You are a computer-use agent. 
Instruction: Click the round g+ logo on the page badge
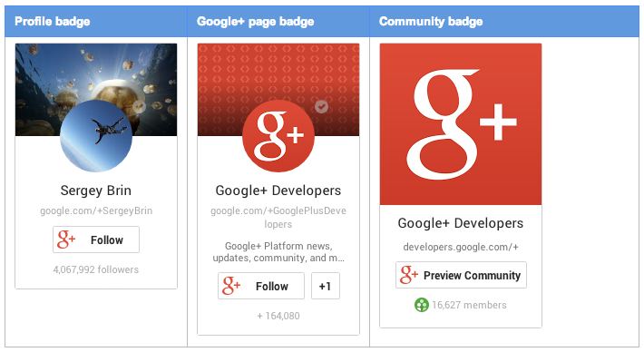278,136
